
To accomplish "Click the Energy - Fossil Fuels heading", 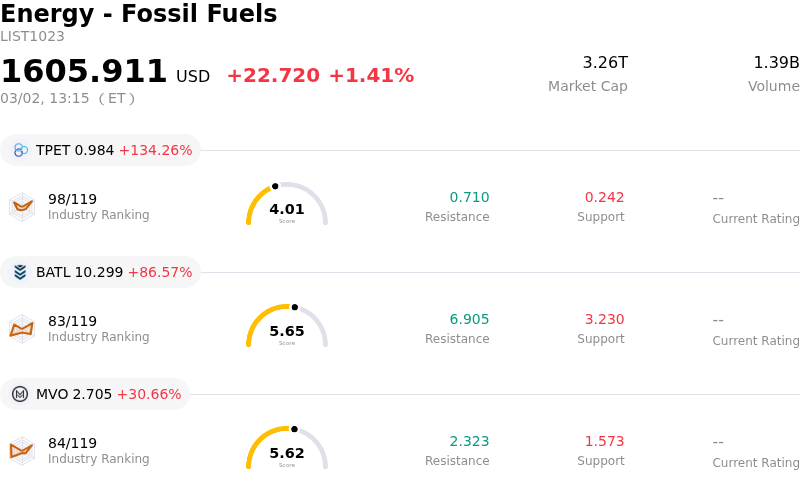I will [139, 14].
